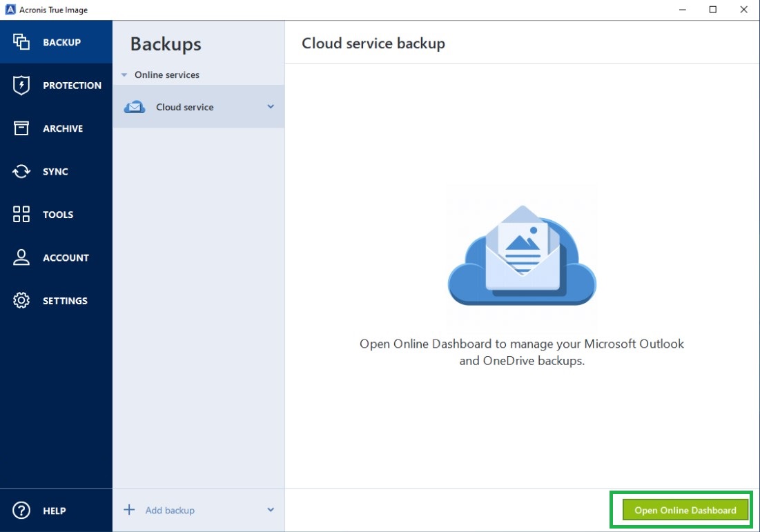Viewport: 760px width, 532px height.
Task: Select the Sync arrows icon
Action: point(21,171)
